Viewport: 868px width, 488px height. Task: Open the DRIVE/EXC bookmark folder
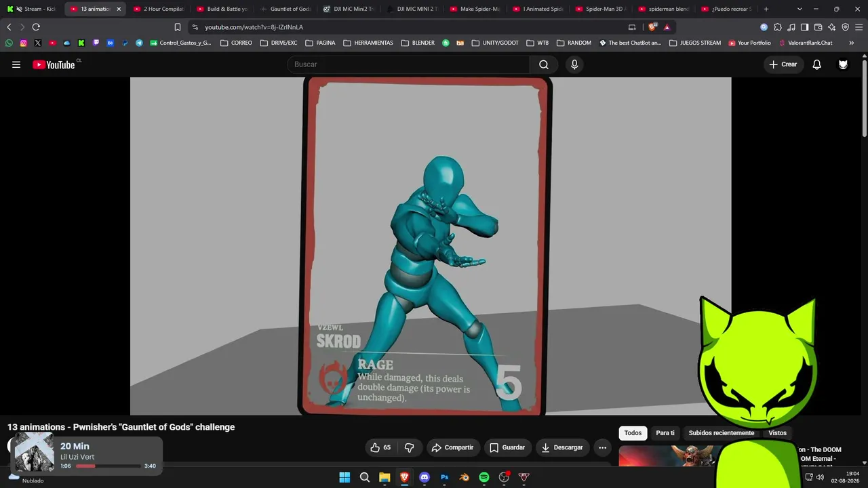(x=278, y=43)
